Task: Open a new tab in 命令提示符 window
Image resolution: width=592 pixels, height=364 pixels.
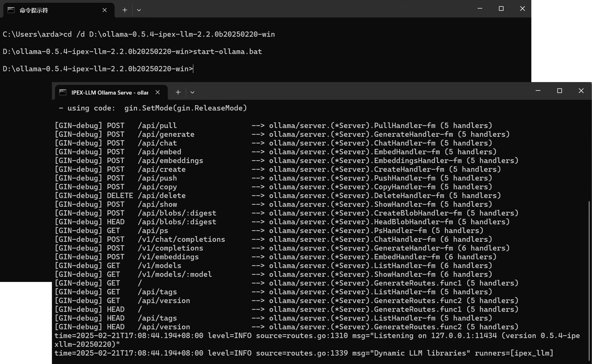Action: [x=125, y=10]
